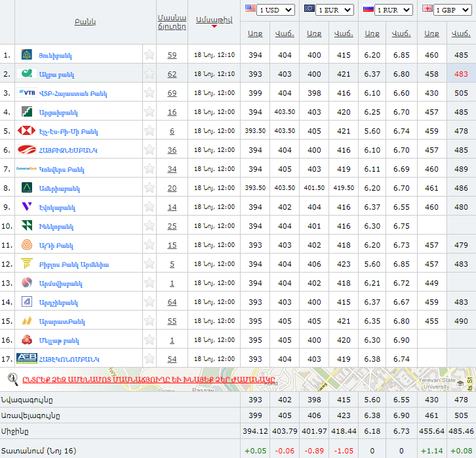Sort by the bank name column header
Viewport: 476px width, 458px height.
[85, 22]
